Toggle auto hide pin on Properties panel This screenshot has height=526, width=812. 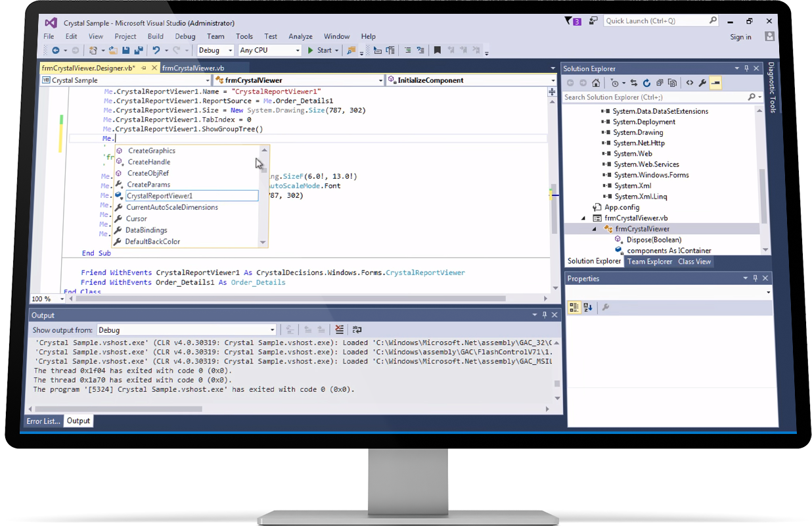tap(755, 278)
